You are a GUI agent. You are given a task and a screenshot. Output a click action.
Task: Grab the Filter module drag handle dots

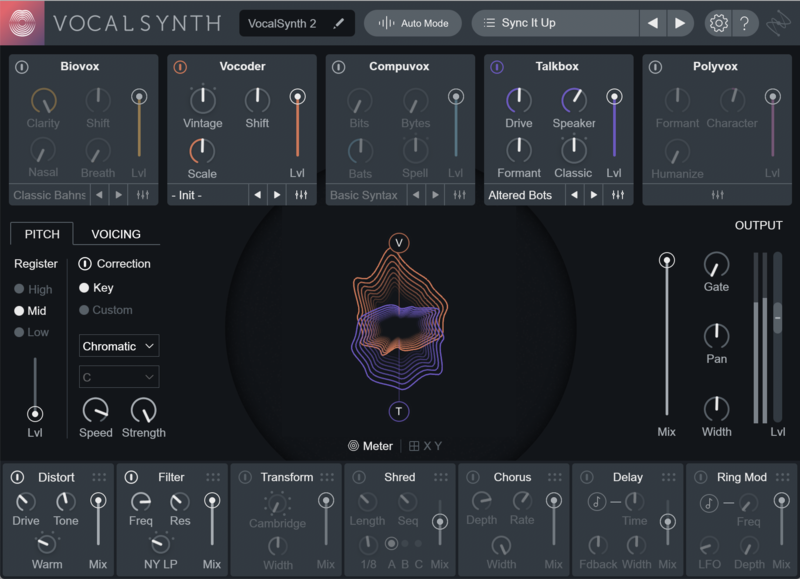pyautogui.click(x=213, y=477)
